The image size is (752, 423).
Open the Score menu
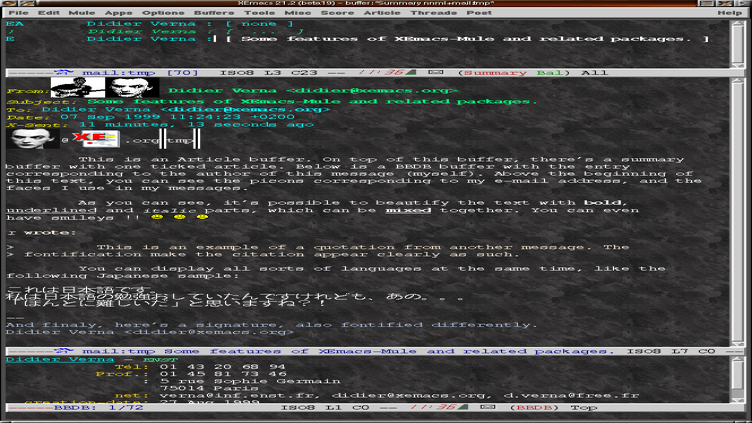(x=337, y=13)
